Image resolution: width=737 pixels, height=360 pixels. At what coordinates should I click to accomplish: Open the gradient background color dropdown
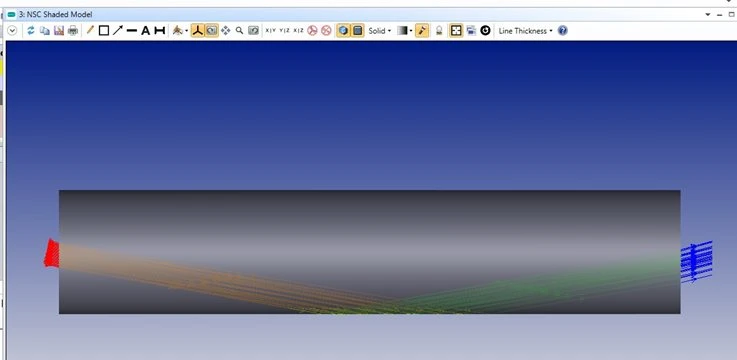click(x=405, y=31)
